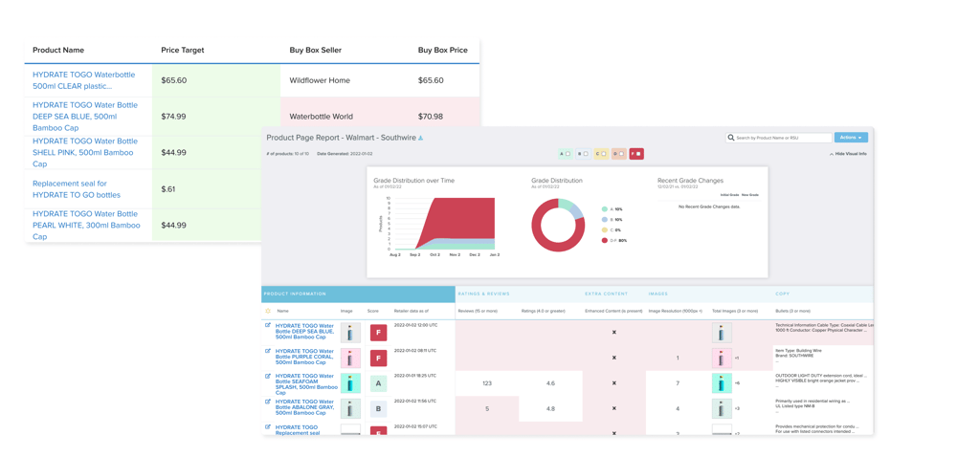
Task: Click enhanced content X mark for SEAFOAM SPLASH
Action: [x=613, y=382]
